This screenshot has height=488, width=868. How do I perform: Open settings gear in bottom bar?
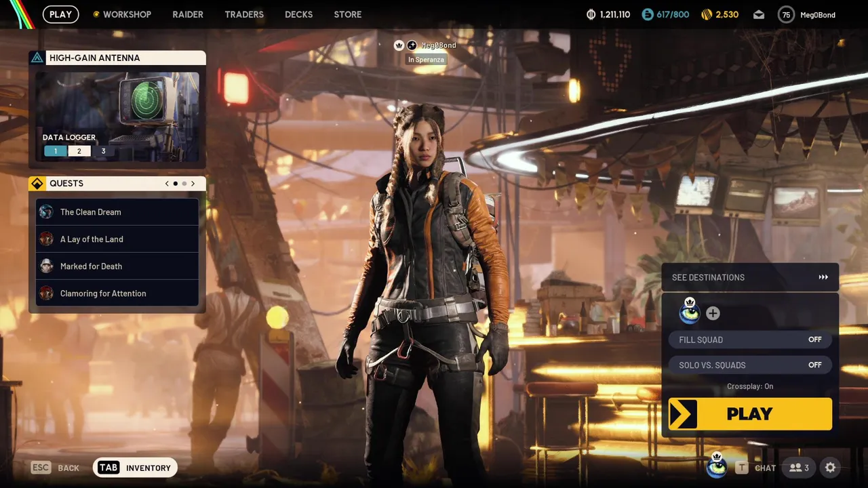point(830,468)
